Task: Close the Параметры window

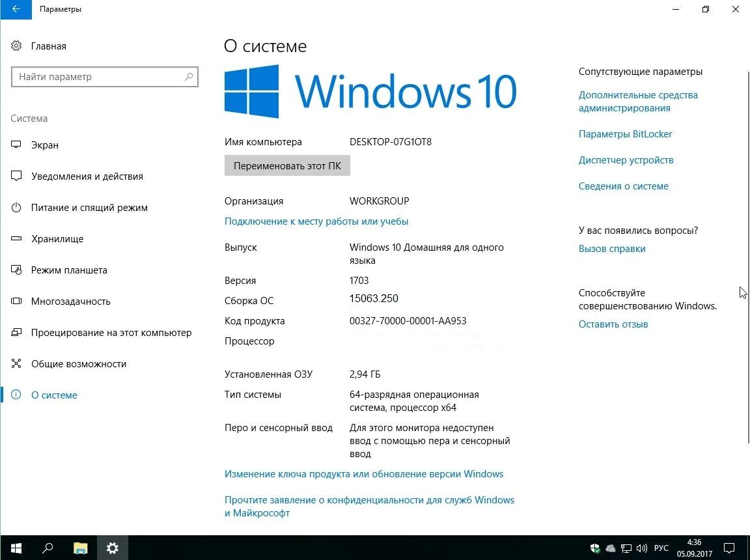Action: 735,9
